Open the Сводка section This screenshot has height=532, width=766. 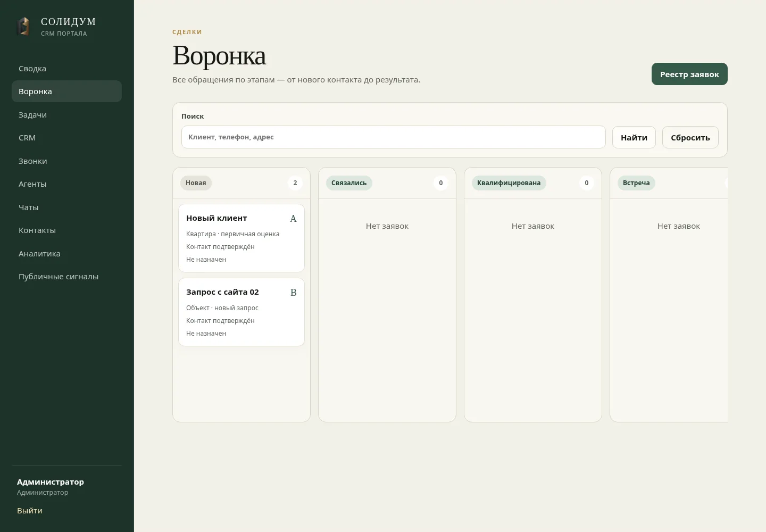pyautogui.click(x=66, y=69)
